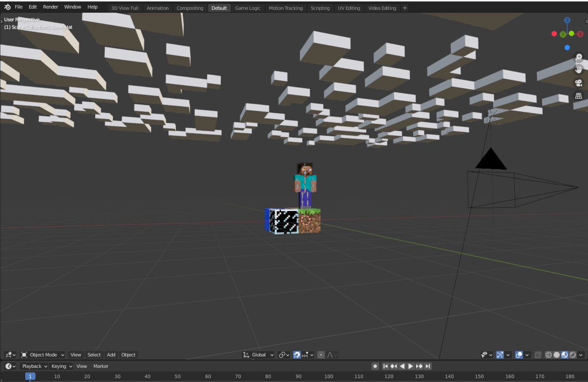The width and height of the screenshot is (588, 382).
Task: Switch to the Game Logic workspace
Action: (x=247, y=8)
